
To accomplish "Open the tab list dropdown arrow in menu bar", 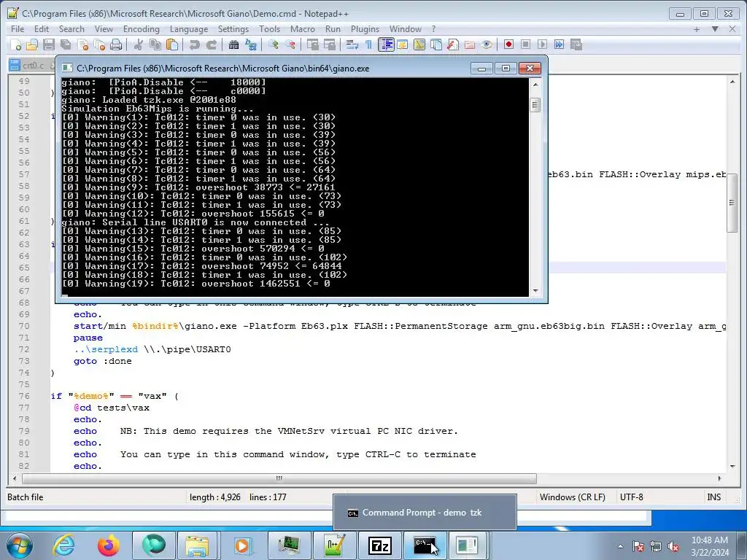I will tap(715, 29).
